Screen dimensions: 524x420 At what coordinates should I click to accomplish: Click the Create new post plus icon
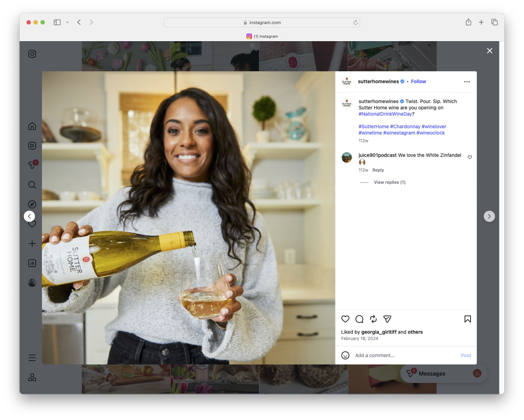pyautogui.click(x=32, y=244)
